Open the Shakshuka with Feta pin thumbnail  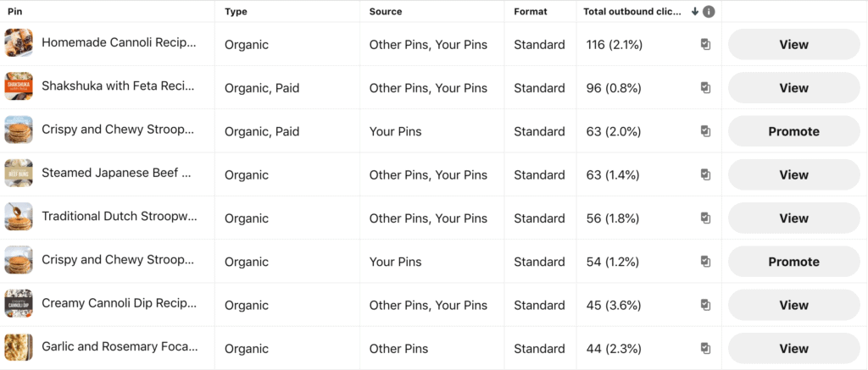click(19, 86)
